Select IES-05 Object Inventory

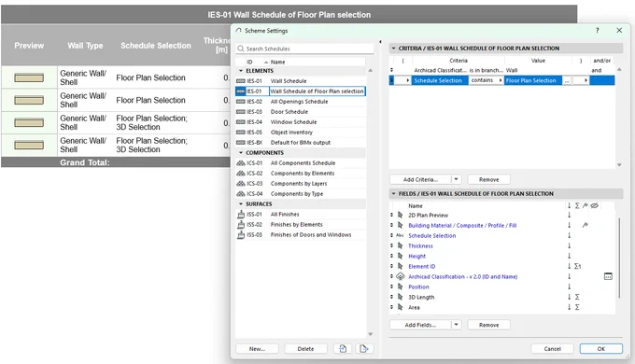click(300, 133)
